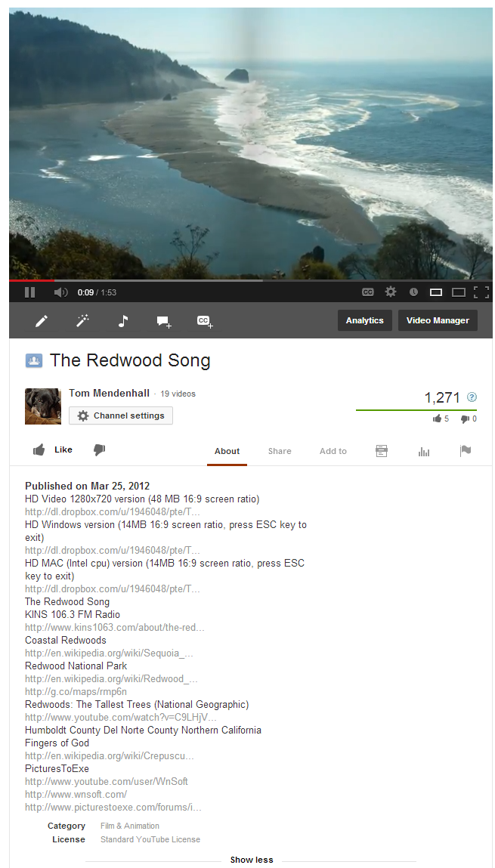Image resolution: width=495 pixels, height=868 pixels.
Task: Click the Analytics button
Action: coord(365,320)
